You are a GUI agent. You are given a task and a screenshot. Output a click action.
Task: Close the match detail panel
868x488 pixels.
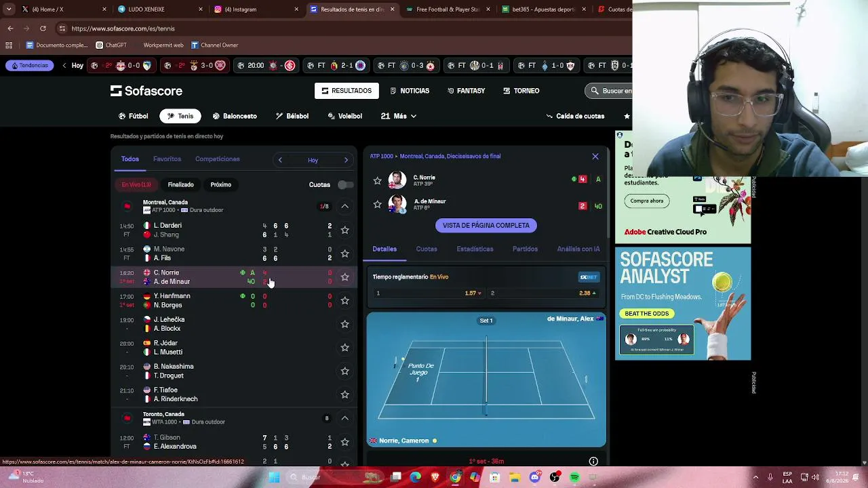595,157
